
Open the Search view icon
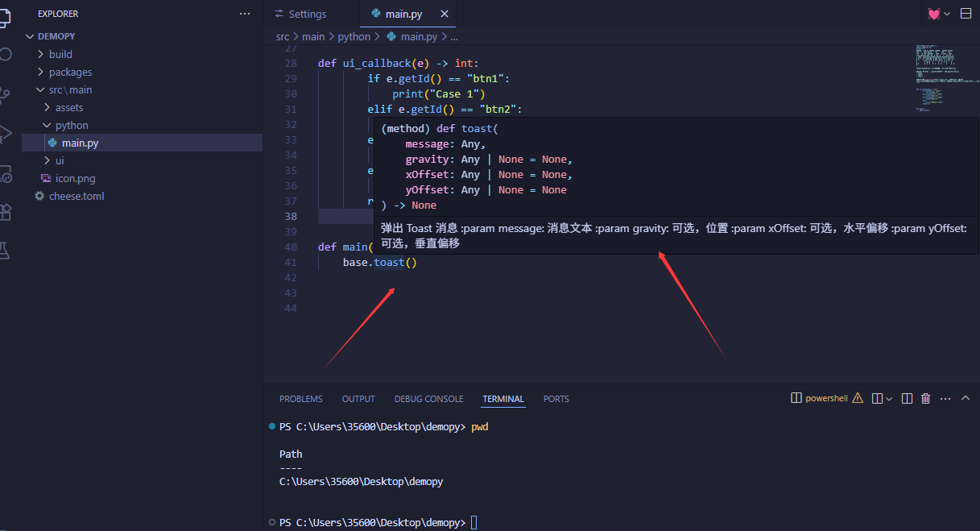[x=5, y=54]
